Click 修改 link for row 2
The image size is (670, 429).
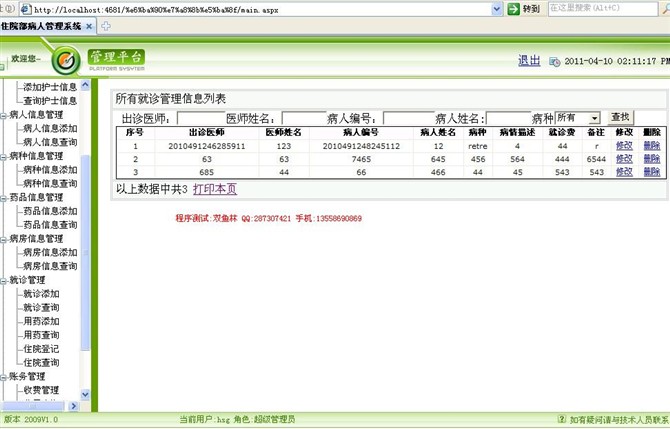coord(624,159)
